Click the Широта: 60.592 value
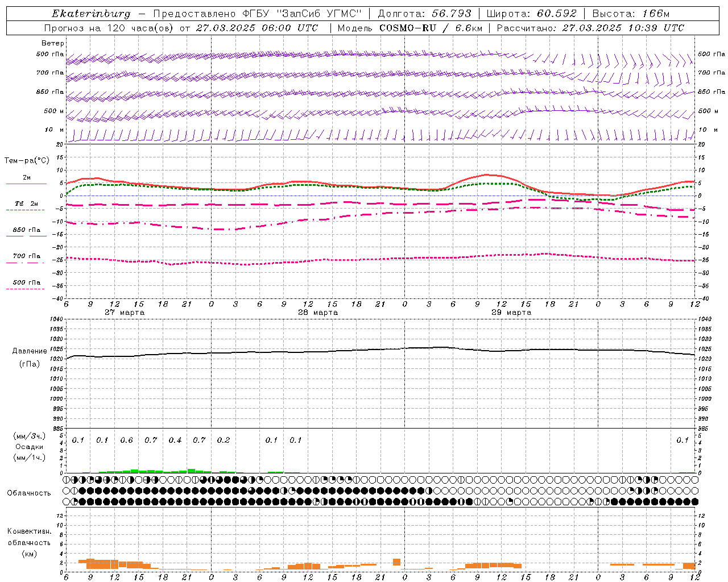This screenshot has width=728, height=582. click(x=531, y=14)
